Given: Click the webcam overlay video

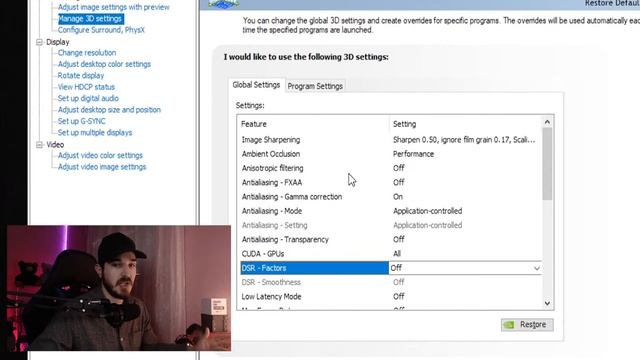Looking at the screenshot, I should click(119, 288).
